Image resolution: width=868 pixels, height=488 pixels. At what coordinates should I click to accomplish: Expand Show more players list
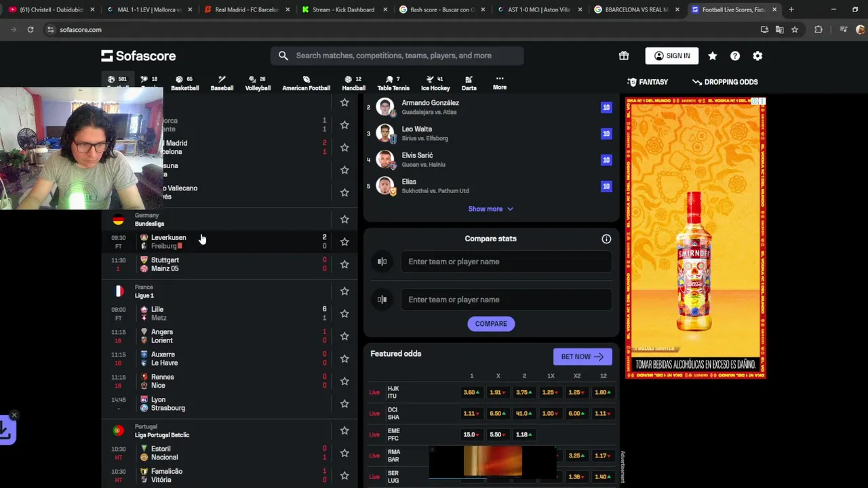pyautogui.click(x=490, y=209)
